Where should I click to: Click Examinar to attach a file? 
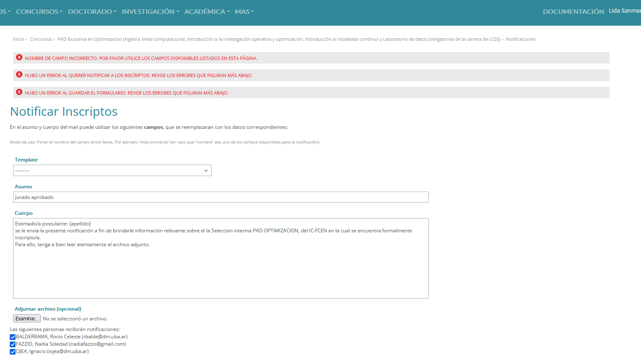click(x=27, y=319)
